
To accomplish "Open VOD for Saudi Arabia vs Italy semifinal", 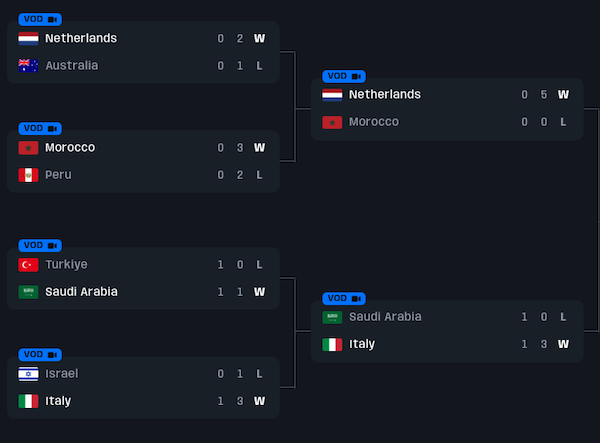I will [344, 298].
